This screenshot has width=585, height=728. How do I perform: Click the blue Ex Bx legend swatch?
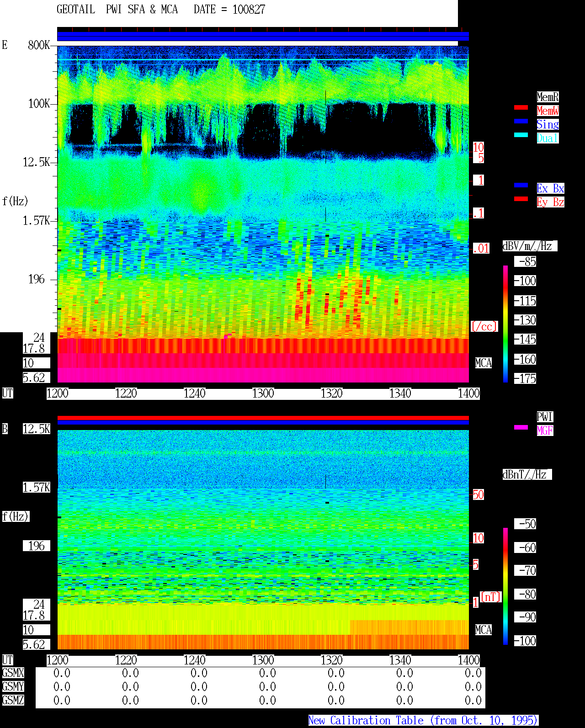coord(521,185)
